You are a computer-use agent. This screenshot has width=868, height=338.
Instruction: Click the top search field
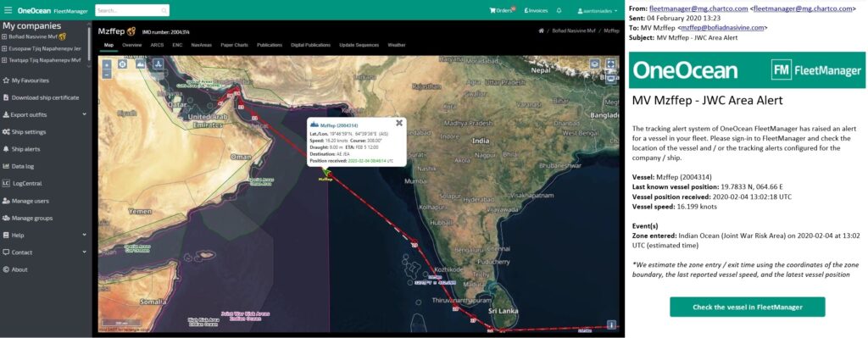tap(132, 10)
